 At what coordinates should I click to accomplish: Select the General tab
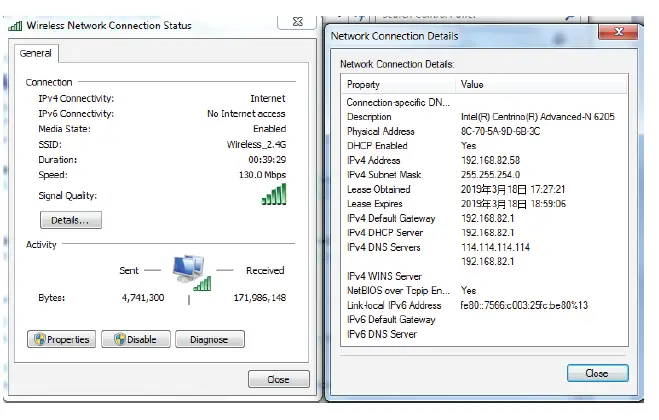pos(38,54)
